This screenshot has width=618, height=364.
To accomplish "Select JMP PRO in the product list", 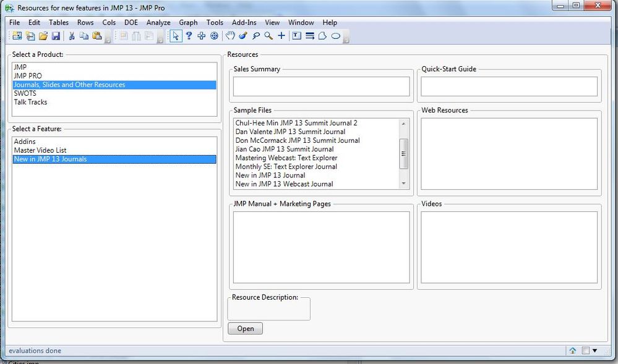I will 114,75.
